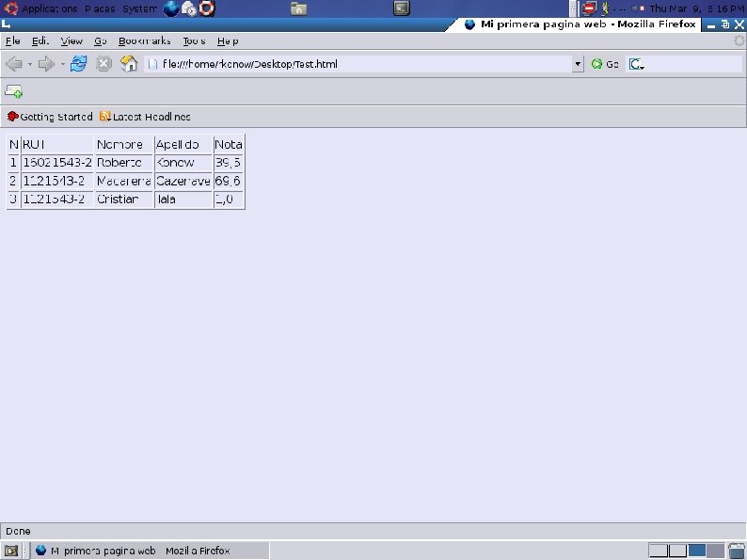Image resolution: width=747 pixels, height=560 pixels.
Task: Reload the current page
Action: 79,64
